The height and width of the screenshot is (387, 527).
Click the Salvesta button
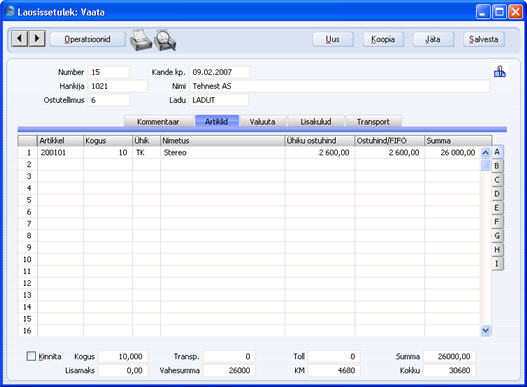[x=484, y=39]
